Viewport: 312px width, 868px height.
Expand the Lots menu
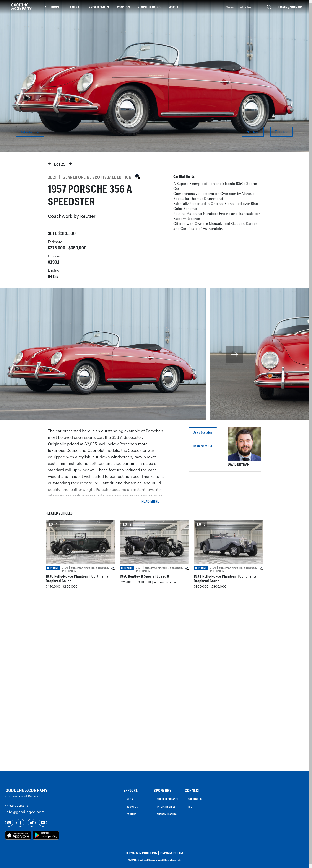point(75,7)
